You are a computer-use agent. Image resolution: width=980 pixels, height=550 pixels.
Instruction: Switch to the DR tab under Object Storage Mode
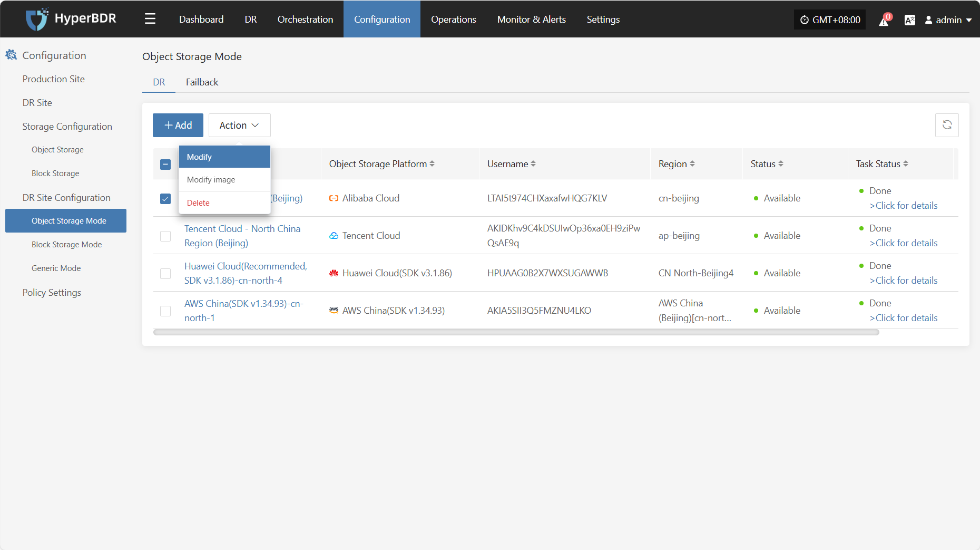pos(159,82)
